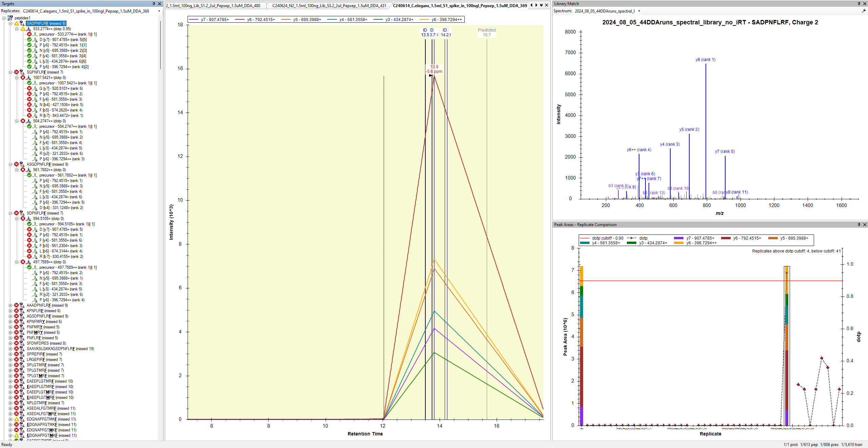Click peptides1 peptide list icon
This screenshot has width=868, height=448.
10,18
